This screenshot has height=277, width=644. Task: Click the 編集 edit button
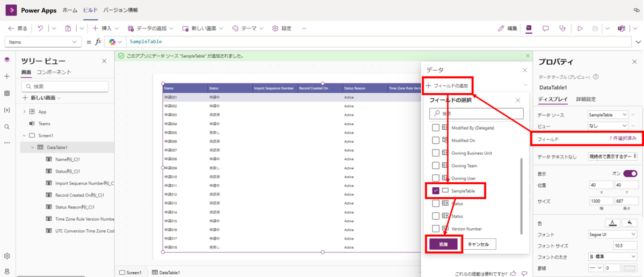(508, 28)
